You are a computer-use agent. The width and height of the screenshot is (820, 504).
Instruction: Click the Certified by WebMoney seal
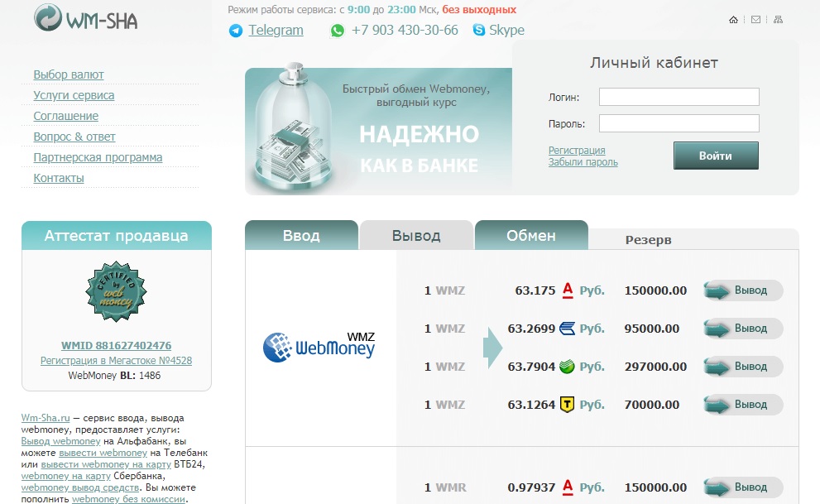click(x=116, y=291)
